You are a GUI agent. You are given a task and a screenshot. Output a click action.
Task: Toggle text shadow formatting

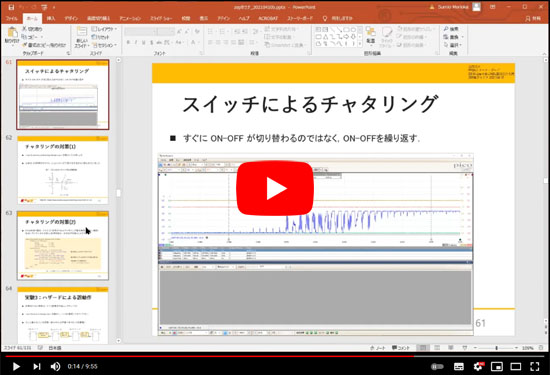tap(152, 42)
